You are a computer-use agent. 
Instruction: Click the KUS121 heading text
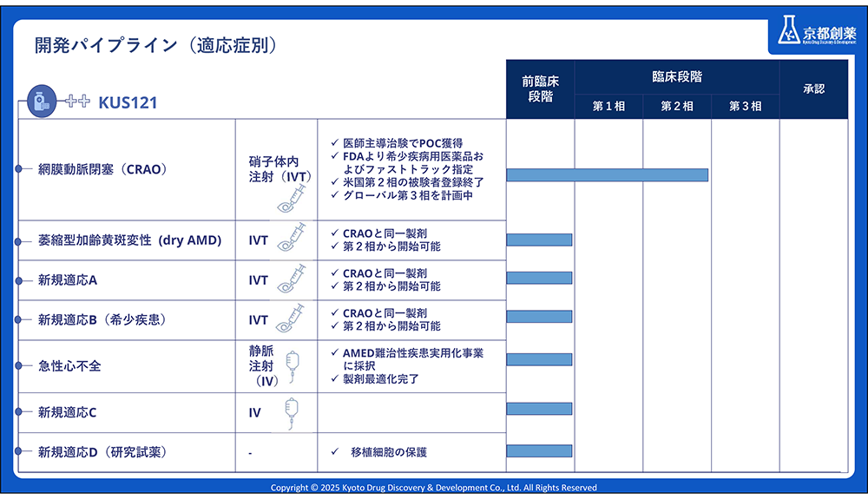[128, 103]
